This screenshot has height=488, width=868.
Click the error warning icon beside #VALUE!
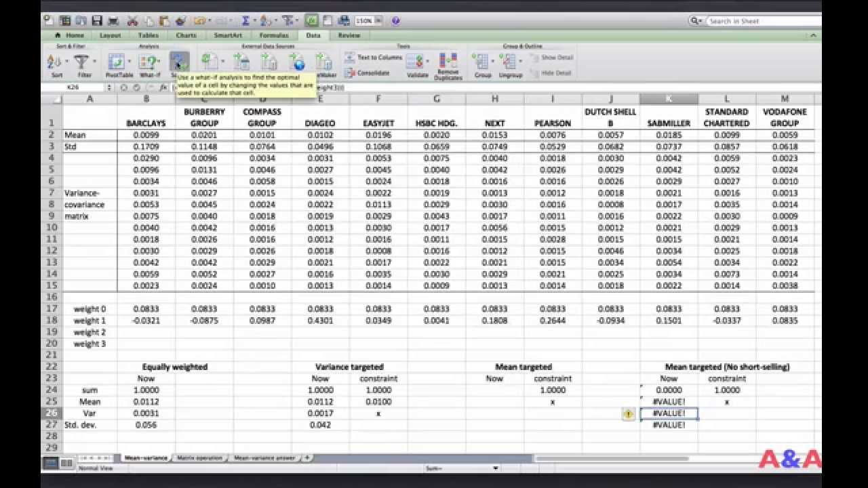pyautogui.click(x=629, y=413)
